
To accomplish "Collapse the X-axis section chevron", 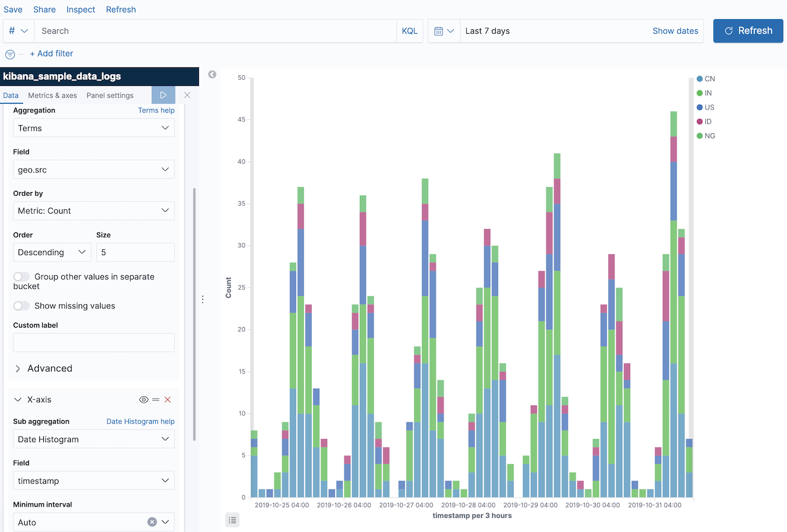I will click(x=17, y=399).
